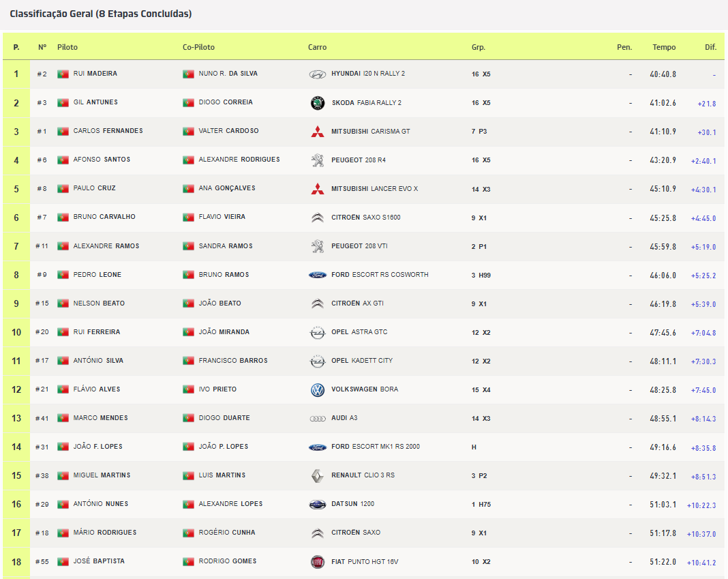Click the Classificação Geral heading
Viewport: 728px width, 579px height.
(x=101, y=14)
